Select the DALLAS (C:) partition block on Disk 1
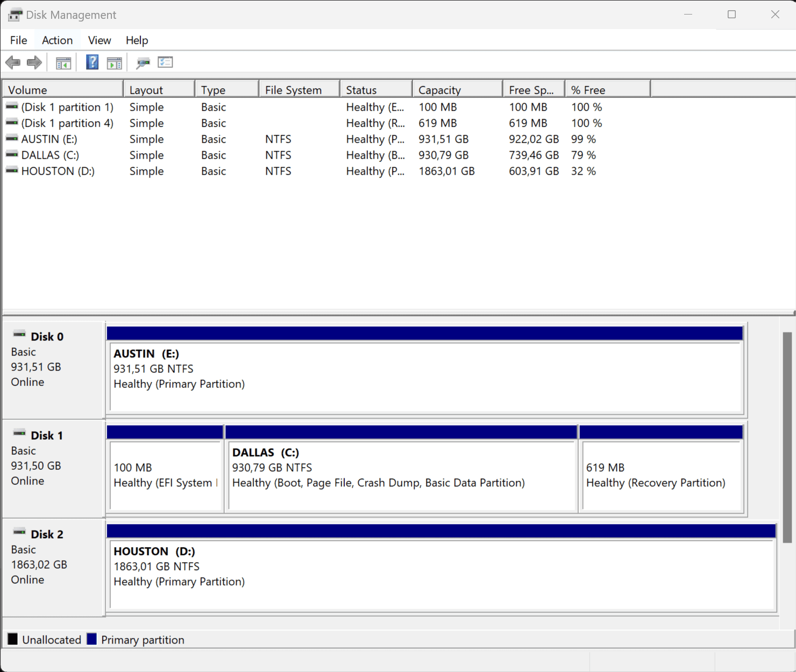This screenshot has width=796, height=672. [401, 469]
